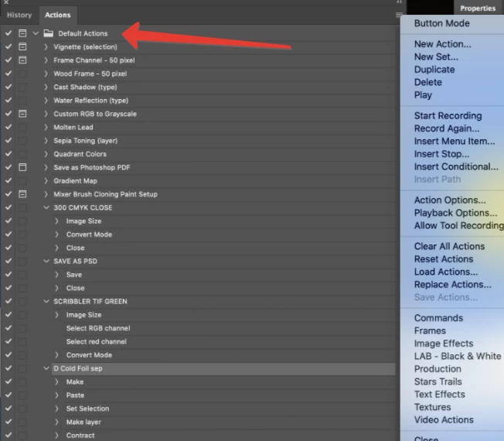Collapse the SAVE AS PSD action

click(x=46, y=261)
